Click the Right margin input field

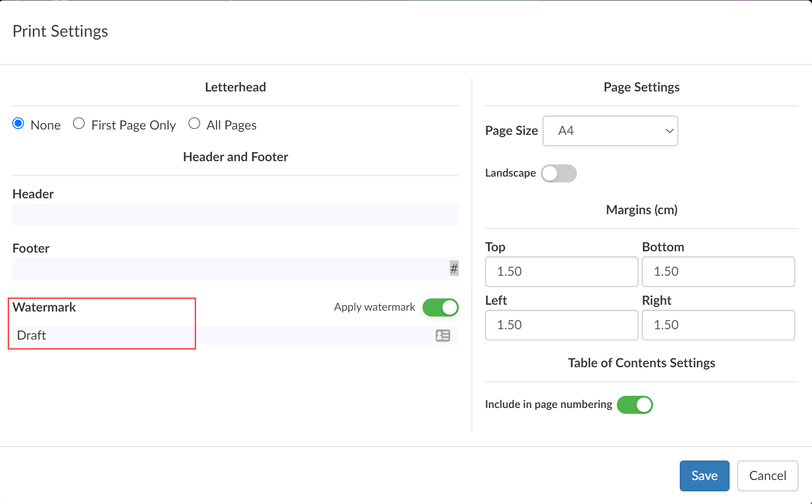click(718, 325)
